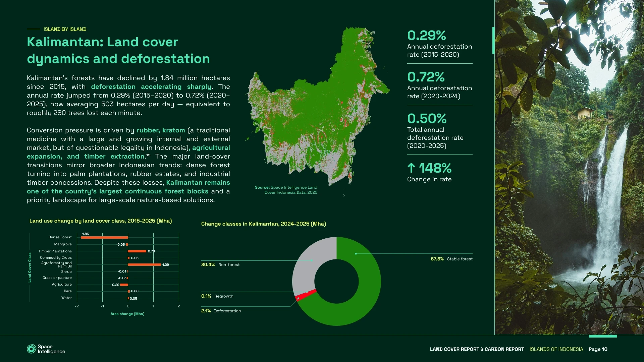Click the ISLAND BY ISLAND section heading
The image size is (644, 362).
coord(65,29)
